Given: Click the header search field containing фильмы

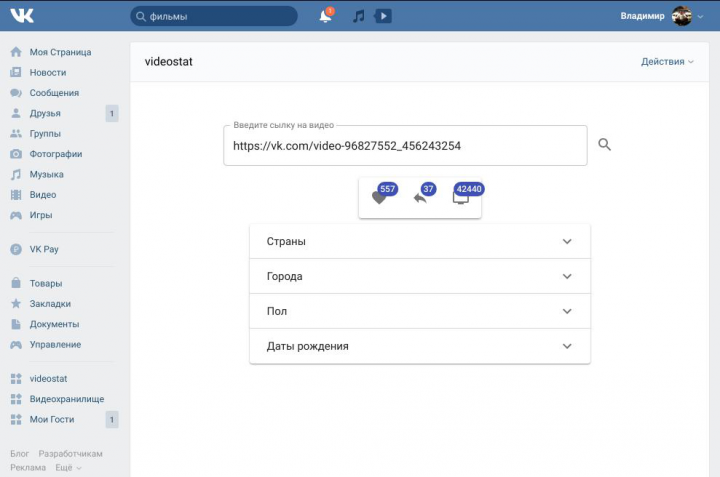Looking at the screenshot, I should (214, 16).
